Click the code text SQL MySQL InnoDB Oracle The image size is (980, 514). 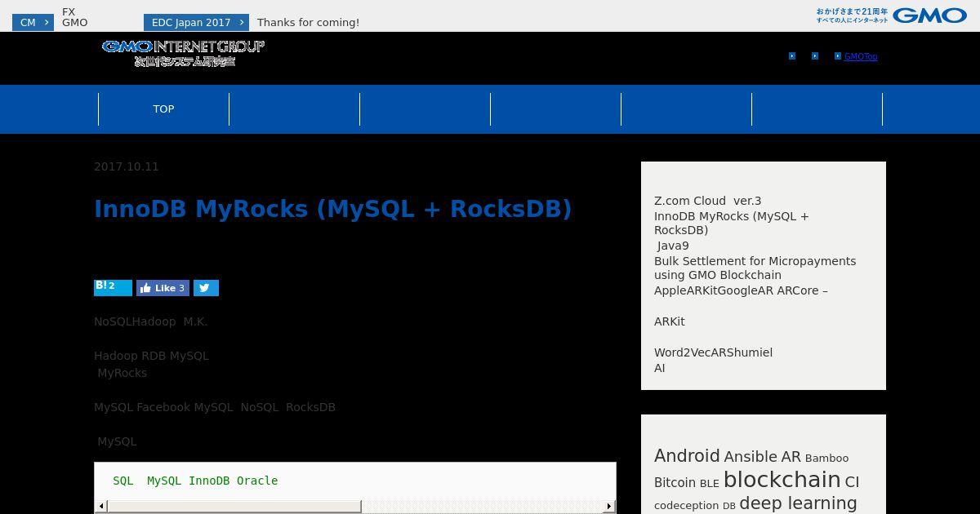(x=195, y=481)
